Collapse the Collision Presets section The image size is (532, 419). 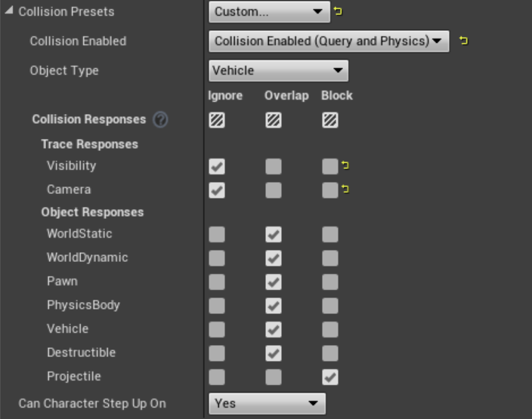pyautogui.click(x=9, y=12)
